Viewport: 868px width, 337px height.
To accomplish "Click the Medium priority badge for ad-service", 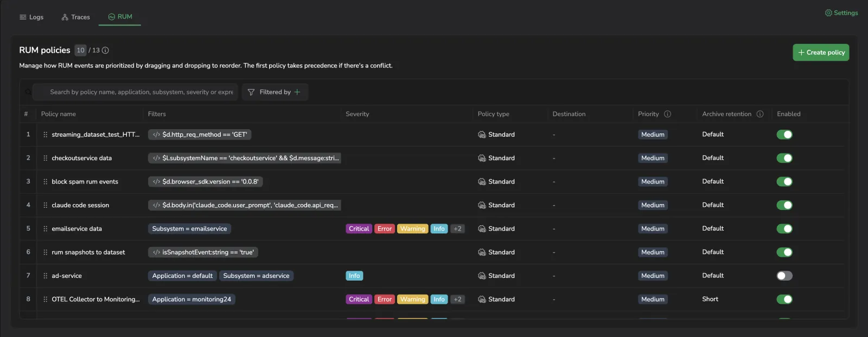I will pyautogui.click(x=653, y=276).
